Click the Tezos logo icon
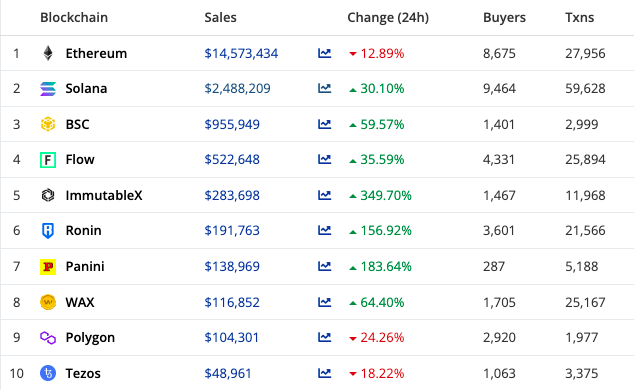Viewport: 634px width, 390px height. [48, 373]
